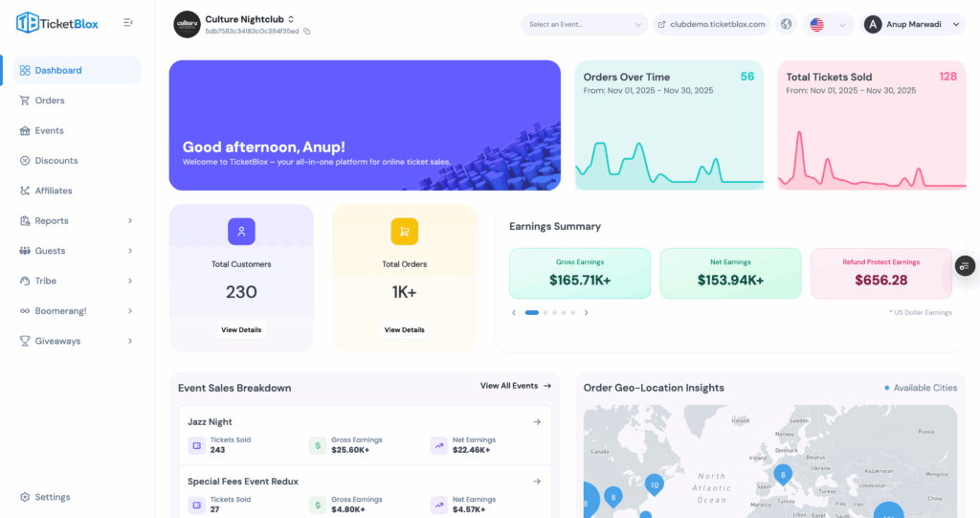Expand the Boomerang! submenu chevron
Screen dimensions: 980x518
pos(130,310)
